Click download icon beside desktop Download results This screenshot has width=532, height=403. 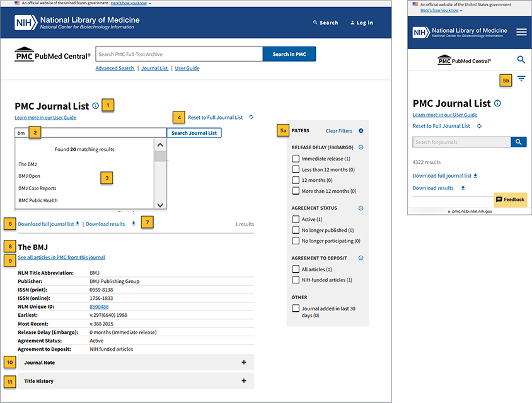pyautogui.click(x=134, y=224)
